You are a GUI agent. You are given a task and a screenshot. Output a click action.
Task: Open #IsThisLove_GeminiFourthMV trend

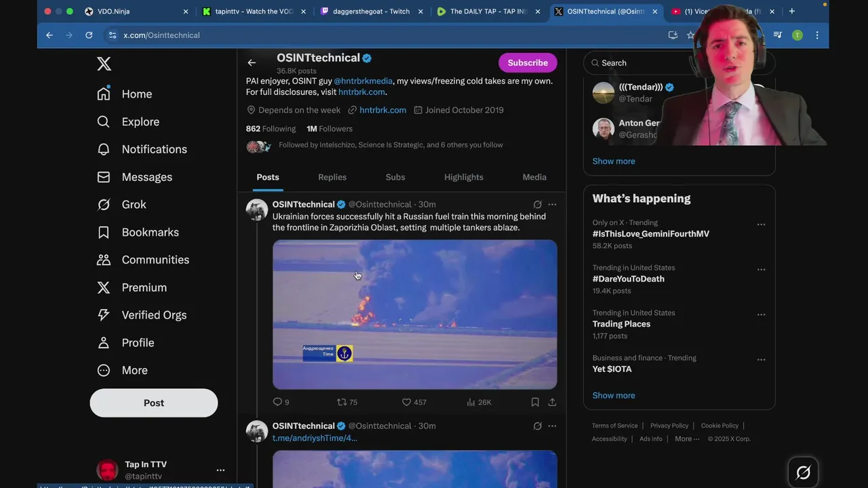pyautogui.click(x=651, y=234)
